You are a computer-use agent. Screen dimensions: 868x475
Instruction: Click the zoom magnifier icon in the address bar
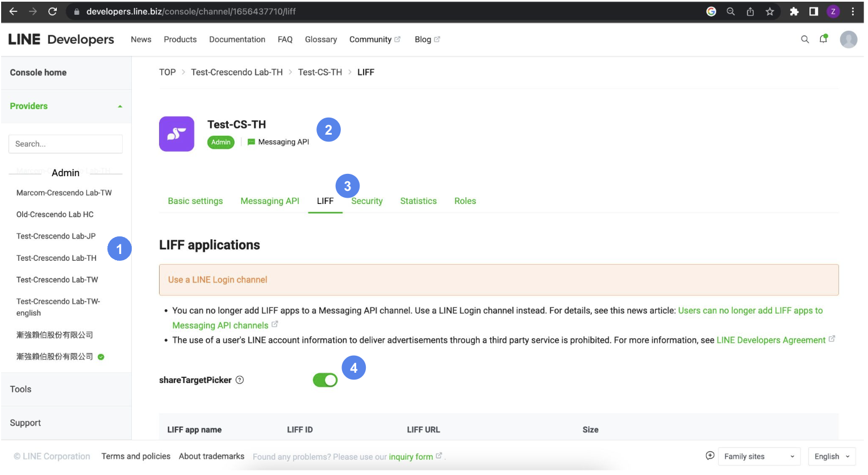tap(731, 11)
